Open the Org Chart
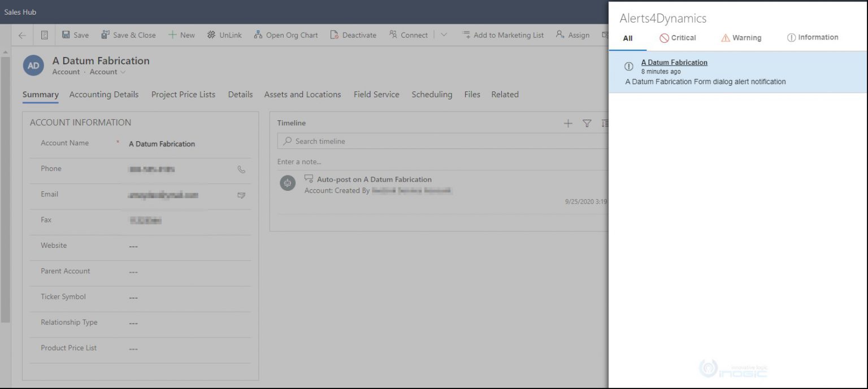This screenshot has height=389, width=868. point(285,35)
